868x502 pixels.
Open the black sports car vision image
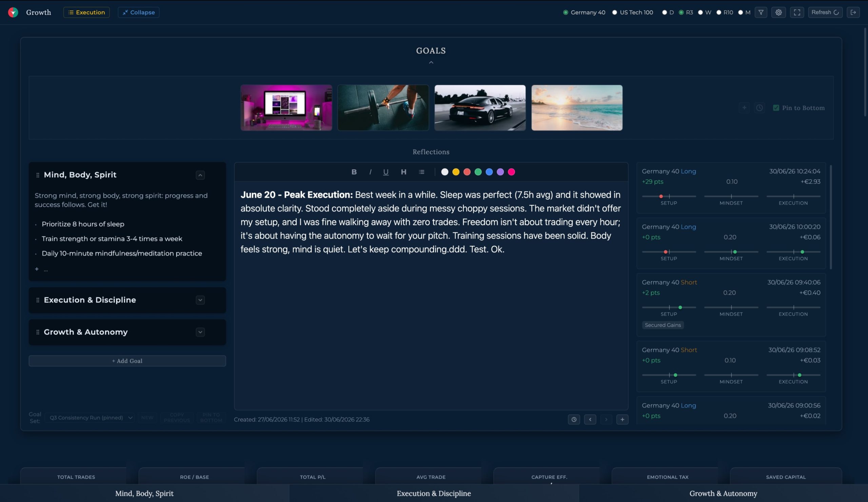[480, 108]
